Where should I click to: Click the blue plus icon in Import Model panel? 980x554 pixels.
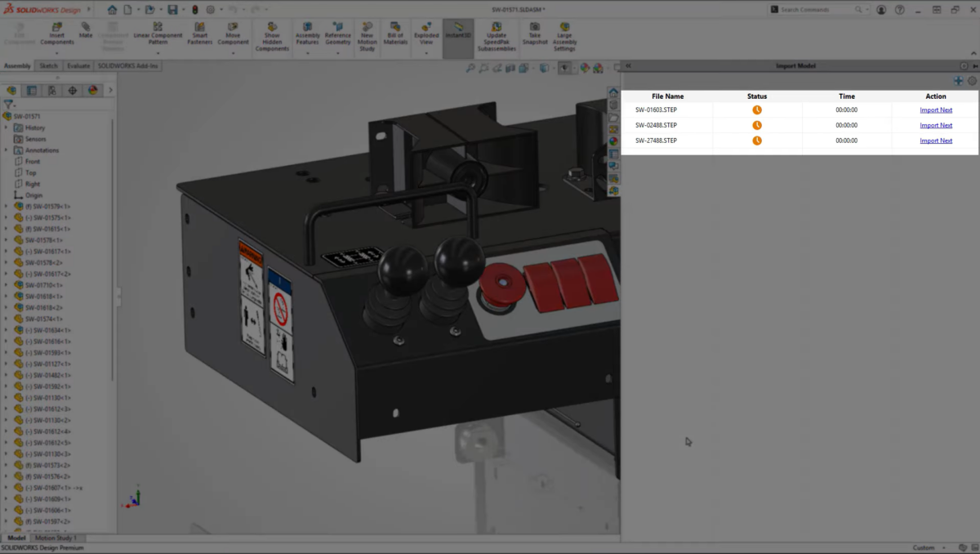958,81
